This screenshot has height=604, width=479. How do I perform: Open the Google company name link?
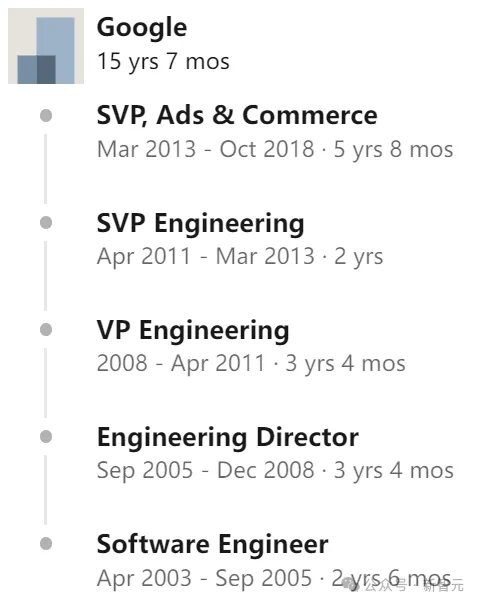[x=142, y=28]
